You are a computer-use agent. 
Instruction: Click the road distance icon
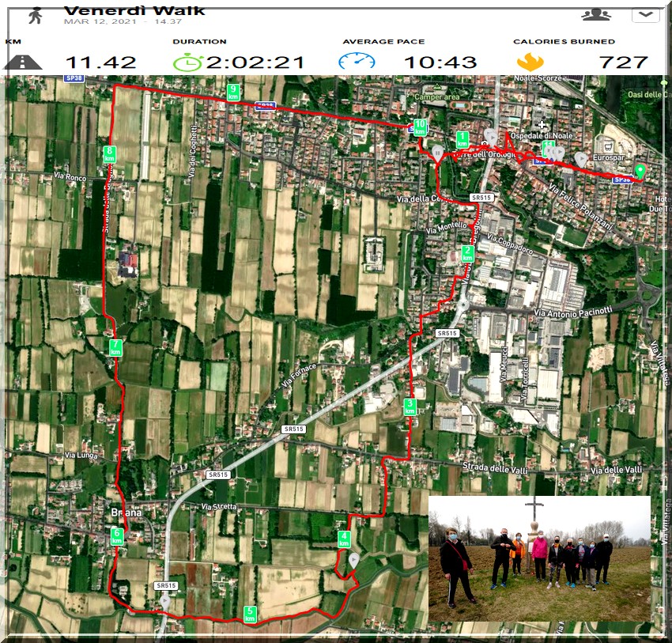coord(23,62)
